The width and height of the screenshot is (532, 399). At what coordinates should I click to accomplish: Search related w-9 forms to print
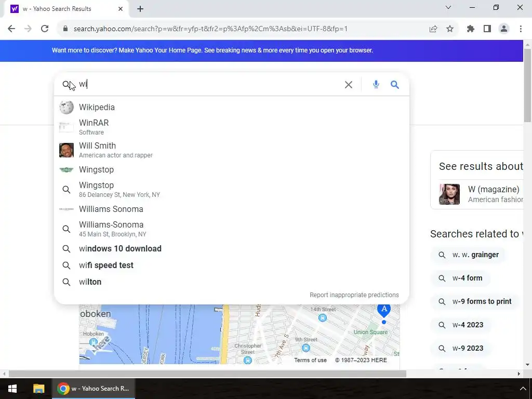475,302
